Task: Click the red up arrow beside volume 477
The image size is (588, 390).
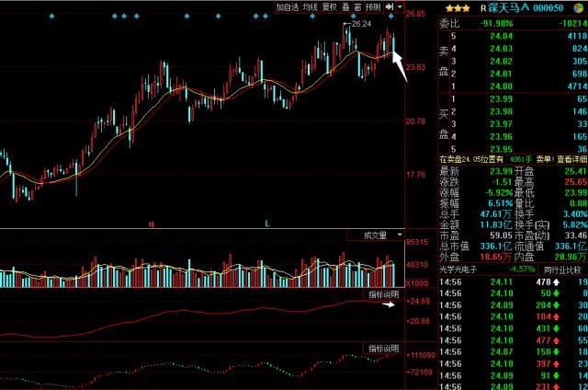Action: (x=556, y=340)
